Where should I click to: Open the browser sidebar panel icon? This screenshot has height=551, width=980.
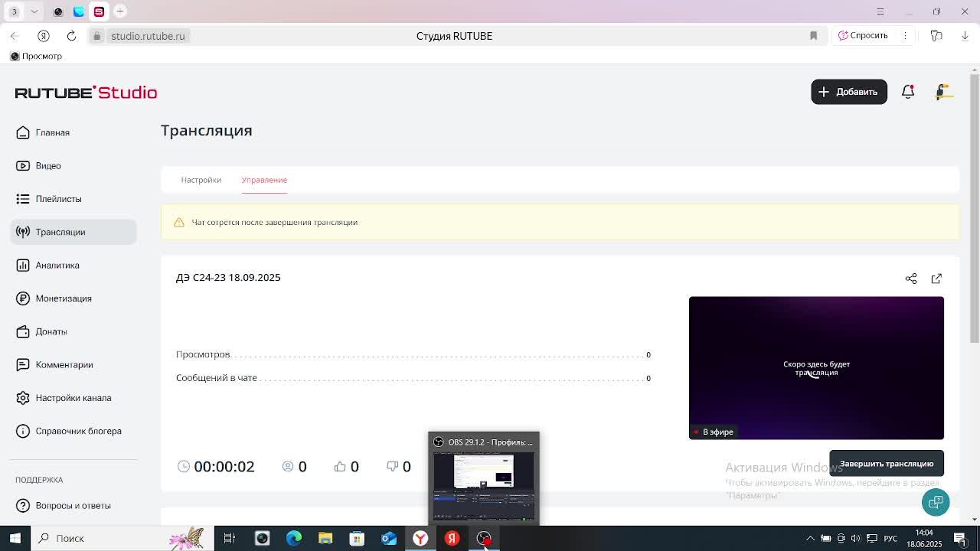pyautogui.click(x=936, y=36)
